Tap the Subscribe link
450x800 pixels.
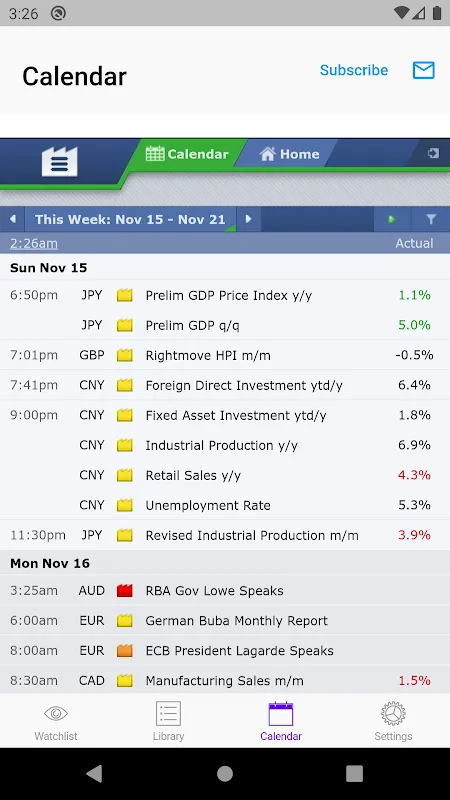click(354, 70)
